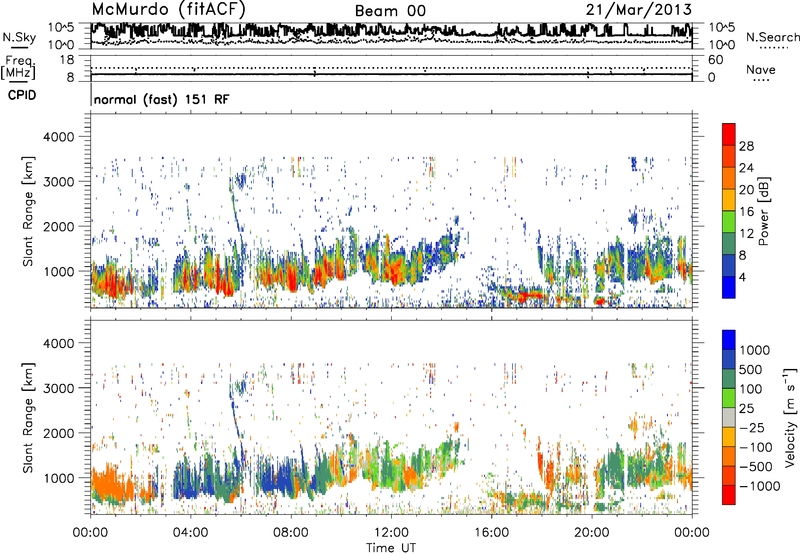Click the gray −25 to 25 velocity band
Viewport: 800px width, 554px height.
(729, 417)
